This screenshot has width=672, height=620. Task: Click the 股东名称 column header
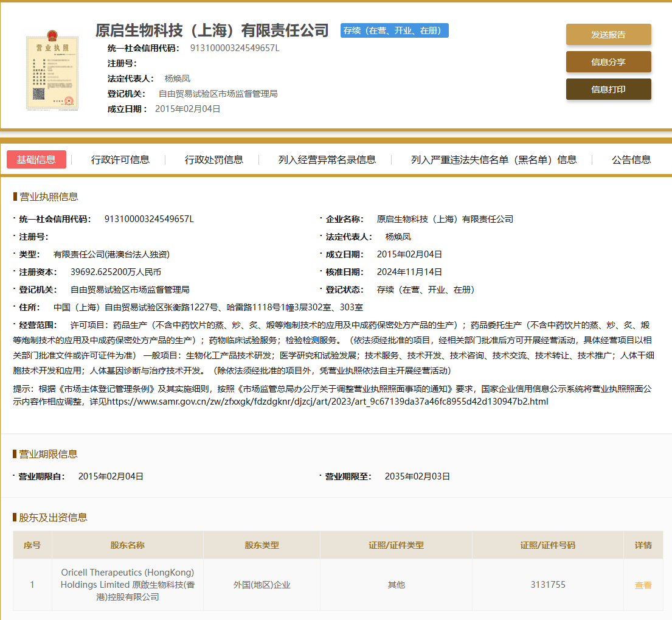(127, 545)
